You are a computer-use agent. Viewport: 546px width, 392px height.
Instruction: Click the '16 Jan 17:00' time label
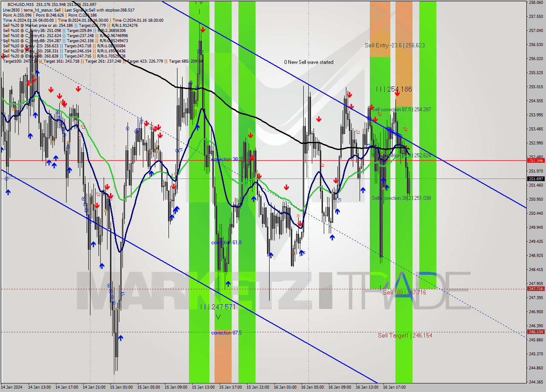[395, 387]
